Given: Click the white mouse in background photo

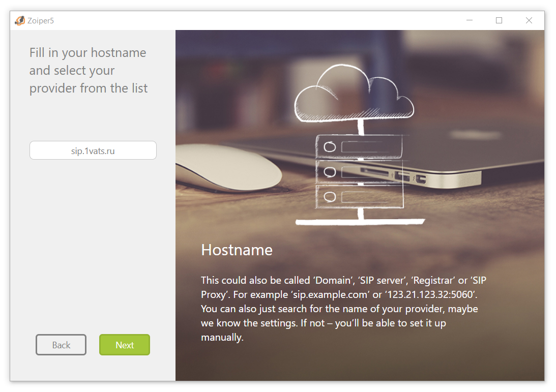Looking at the screenshot, I should [229, 165].
